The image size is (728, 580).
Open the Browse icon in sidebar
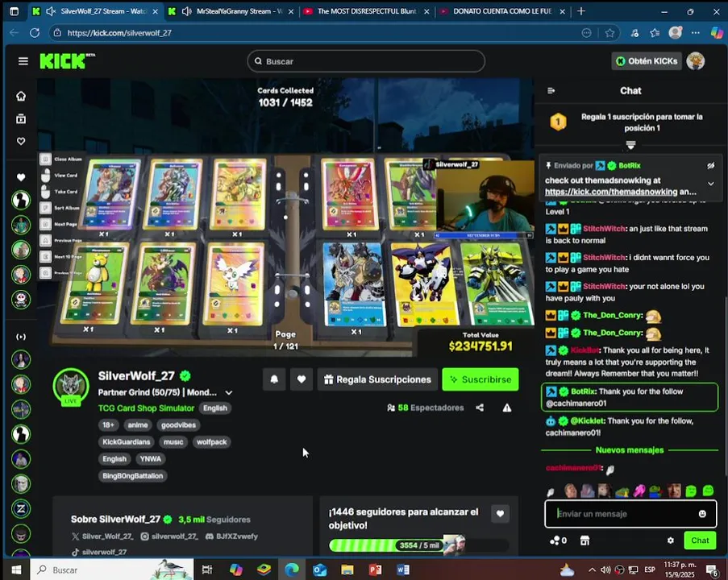(21, 118)
